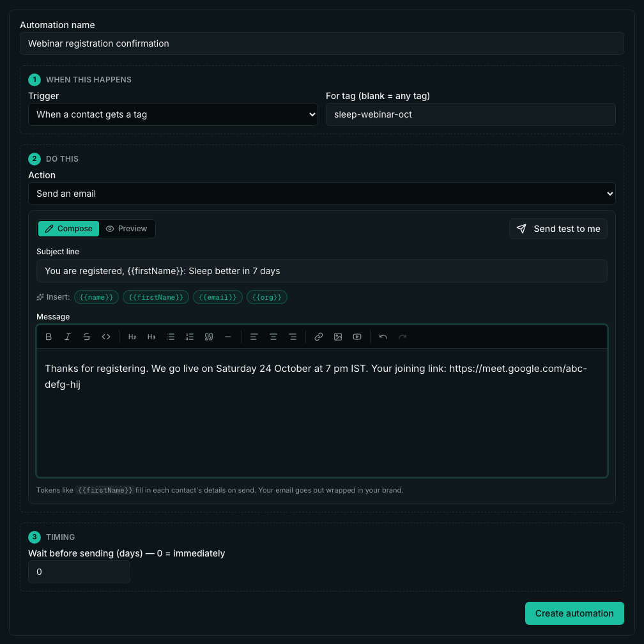Embed a video in message
Viewport: 644px width, 644px height.
click(x=357, y=337)
